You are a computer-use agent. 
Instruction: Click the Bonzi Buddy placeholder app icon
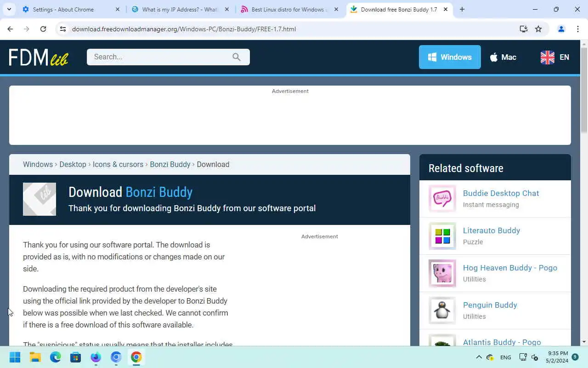40,199
